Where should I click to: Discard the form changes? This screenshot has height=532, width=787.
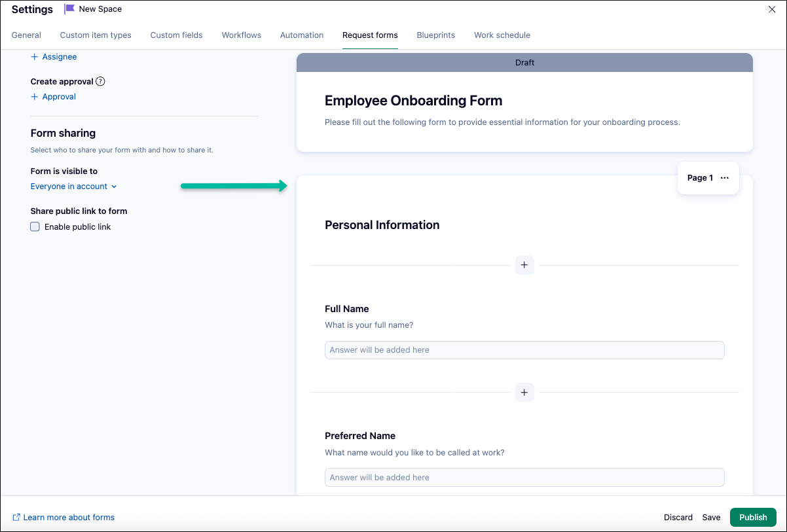678,517
